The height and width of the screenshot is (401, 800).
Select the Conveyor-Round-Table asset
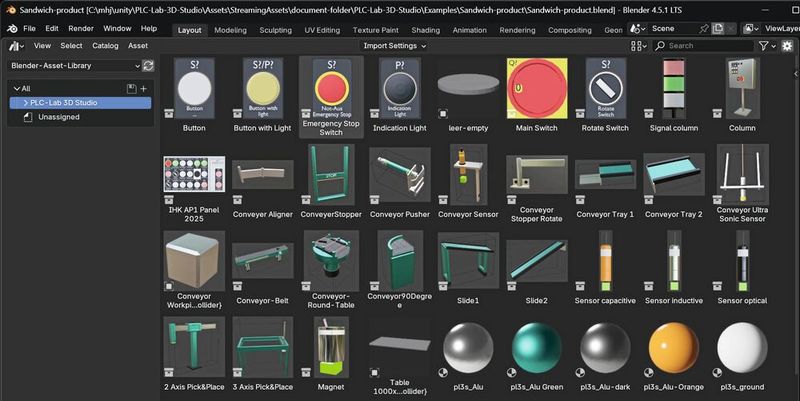[331, 270]
